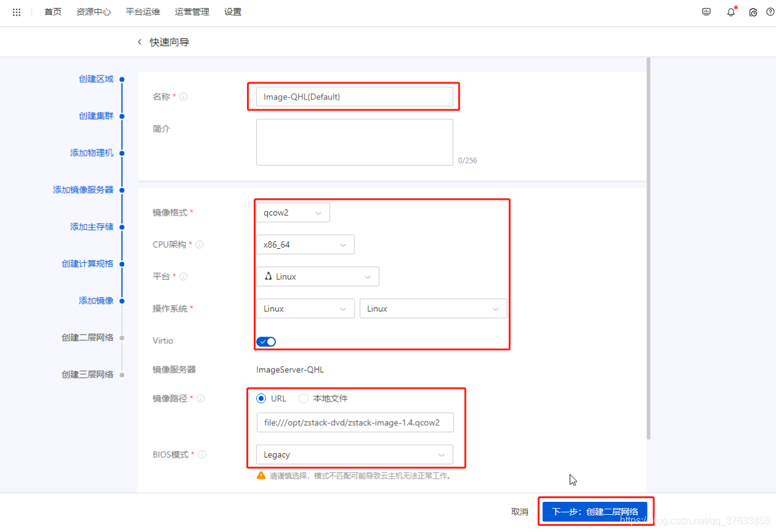The height and width of the screenshot is (532, 776).
Task: Go back using arrow beside 快速向导
Action: [139, 42]
